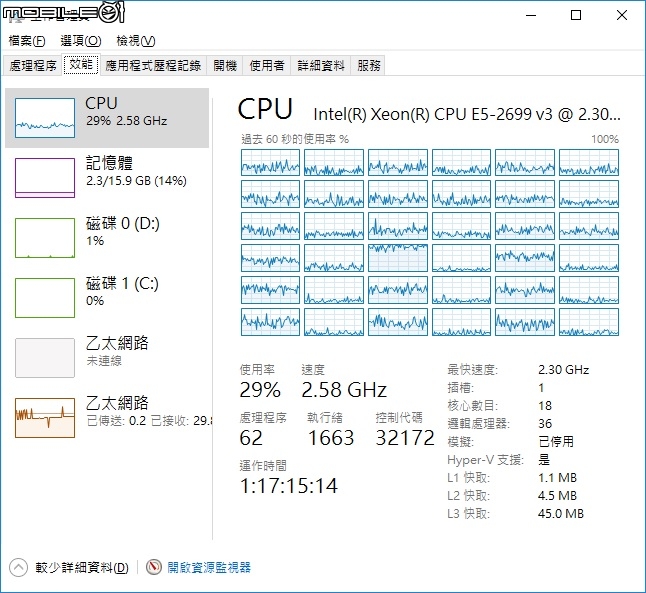Click the 1663 threads count
The image size is (646, 593).
[x=331, y=438]
